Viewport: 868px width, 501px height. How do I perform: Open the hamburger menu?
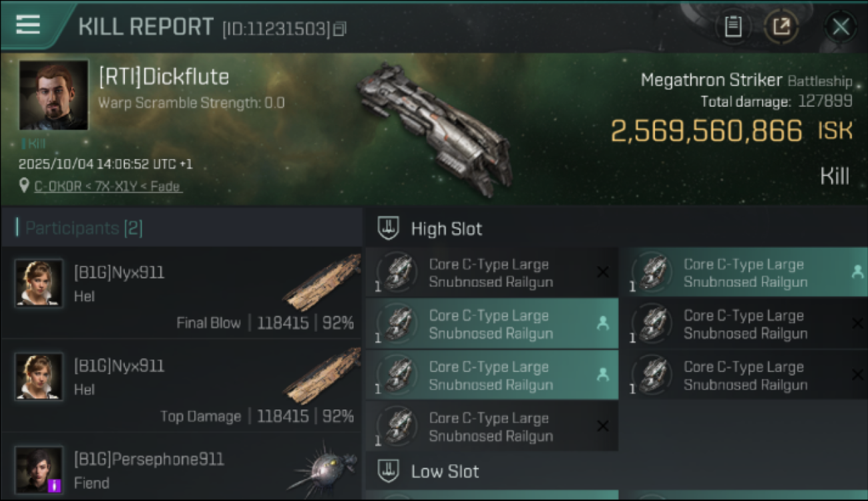28,25
